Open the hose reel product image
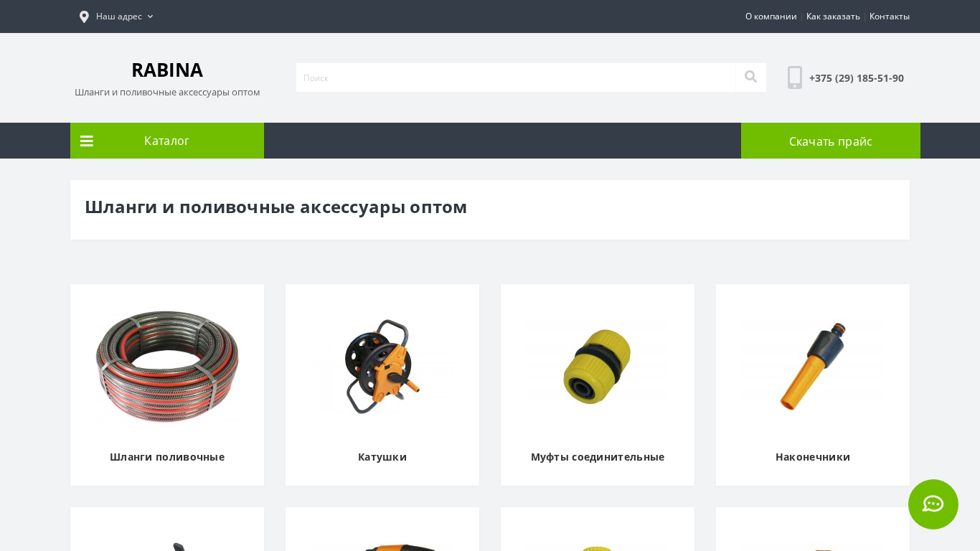Image resolution: width=980 pixels, height=551 pixels. pyautogui.click(x=382, y=366)
